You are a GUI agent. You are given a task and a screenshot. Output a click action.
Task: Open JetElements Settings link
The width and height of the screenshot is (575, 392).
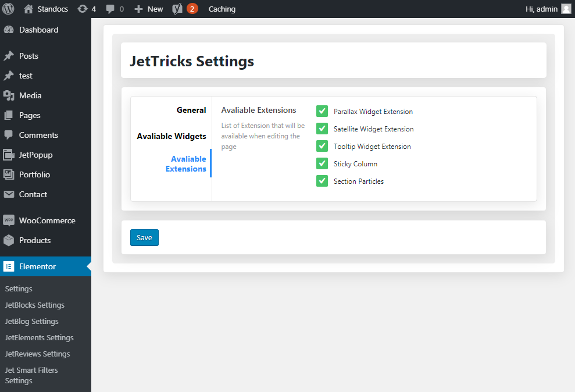(x=39, y=338)
